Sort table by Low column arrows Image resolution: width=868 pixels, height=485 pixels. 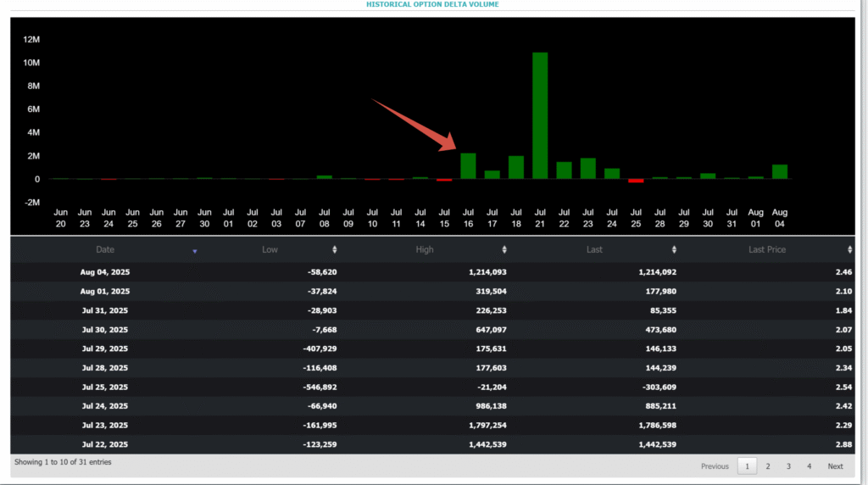tap(334, 250)
